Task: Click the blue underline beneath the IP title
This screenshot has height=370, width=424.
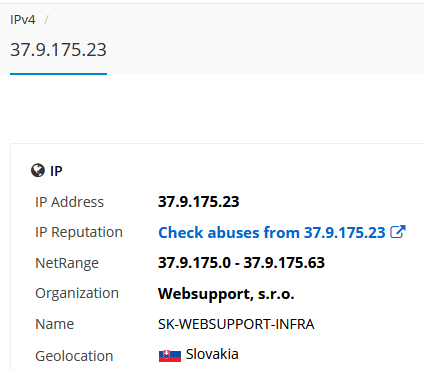Action: pos(58,74)
